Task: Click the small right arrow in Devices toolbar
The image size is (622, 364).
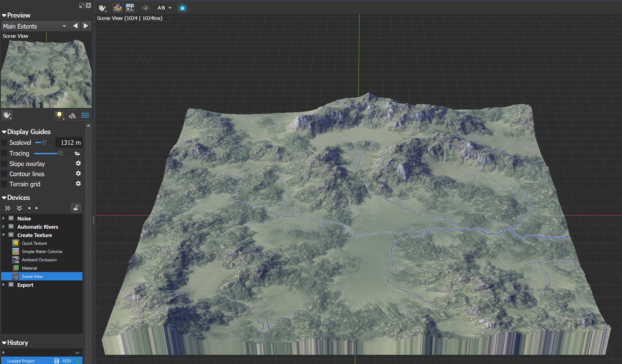Action: tap(37, 208)
